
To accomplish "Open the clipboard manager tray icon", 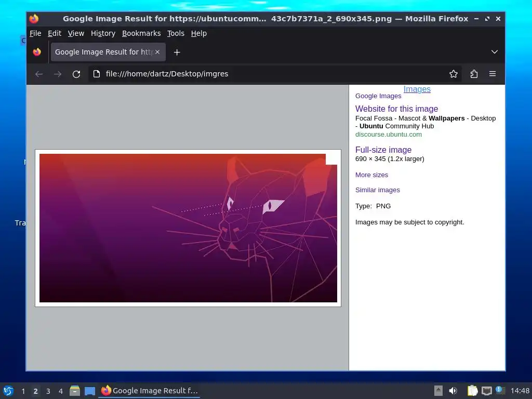I will click(x=472, y=391).
